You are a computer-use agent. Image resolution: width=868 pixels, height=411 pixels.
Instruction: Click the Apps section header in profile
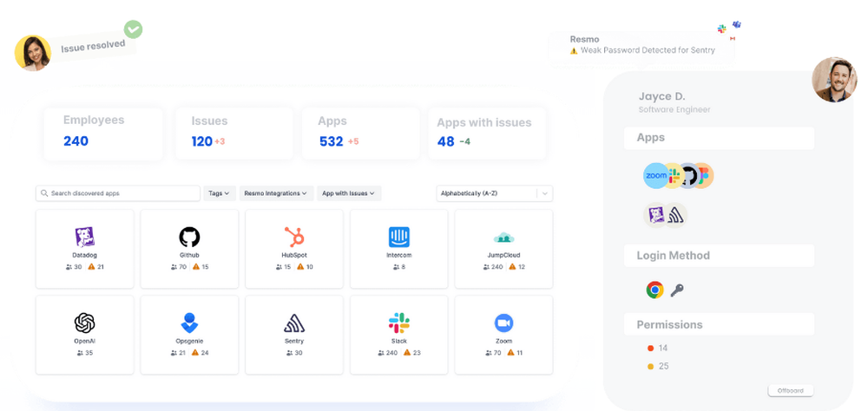coord(719,138)
